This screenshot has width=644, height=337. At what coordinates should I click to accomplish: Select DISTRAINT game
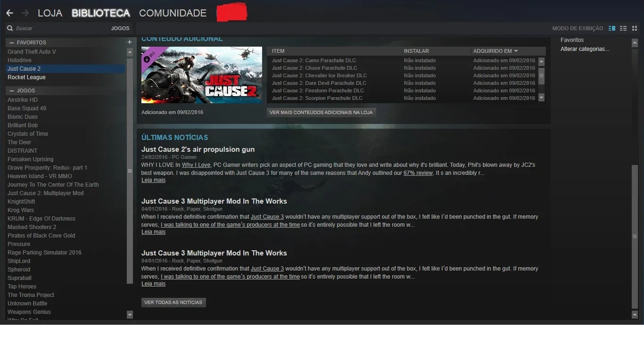22,151
